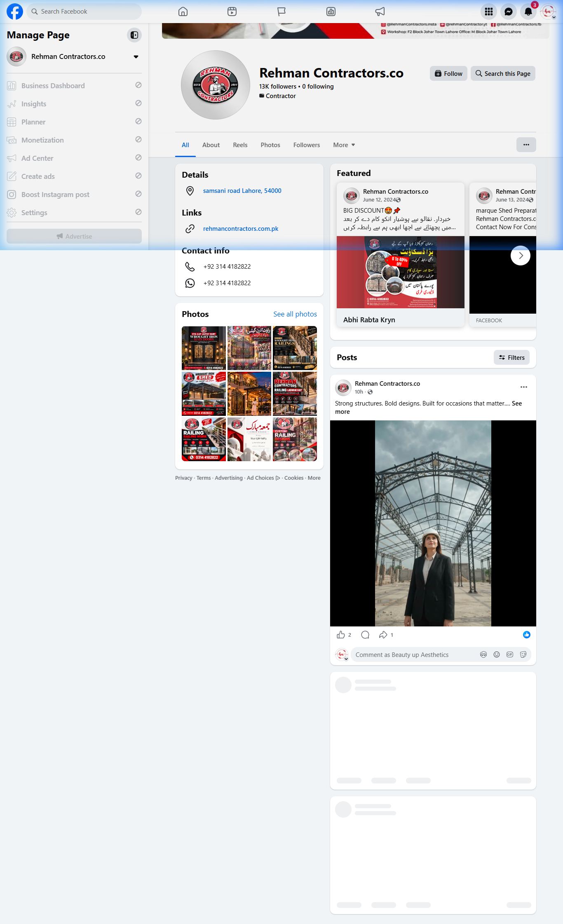This screenshot has height=924, width=563.
Task: Open Monetization in sidebar
Action: click(74, 140)
